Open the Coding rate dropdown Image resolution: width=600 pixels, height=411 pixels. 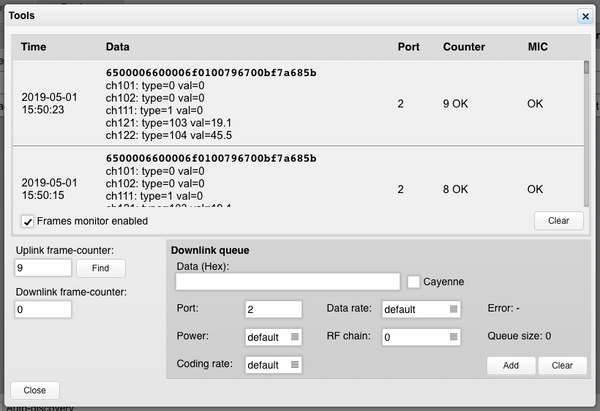(273, 365)
